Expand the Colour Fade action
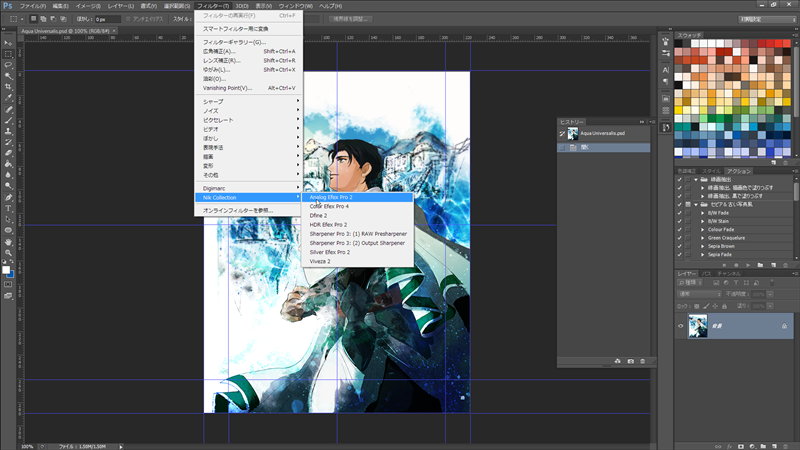This screenshot has width=800, height=450. click(703, 230)
